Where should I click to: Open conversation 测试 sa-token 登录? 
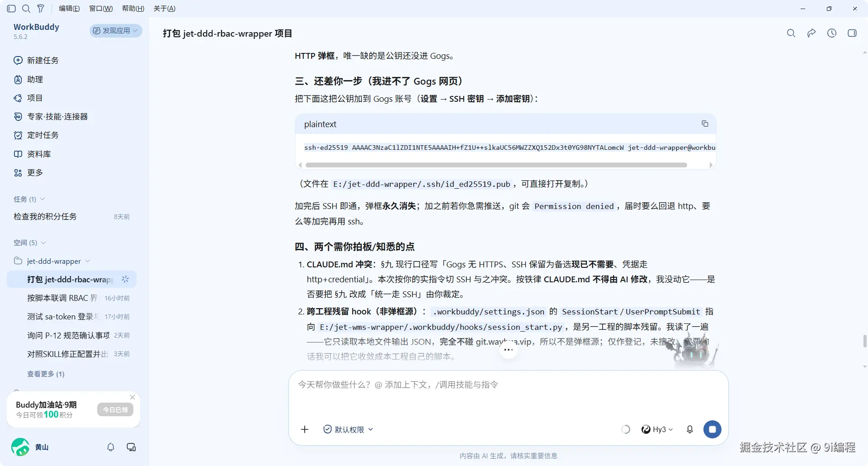coord(71,317)
